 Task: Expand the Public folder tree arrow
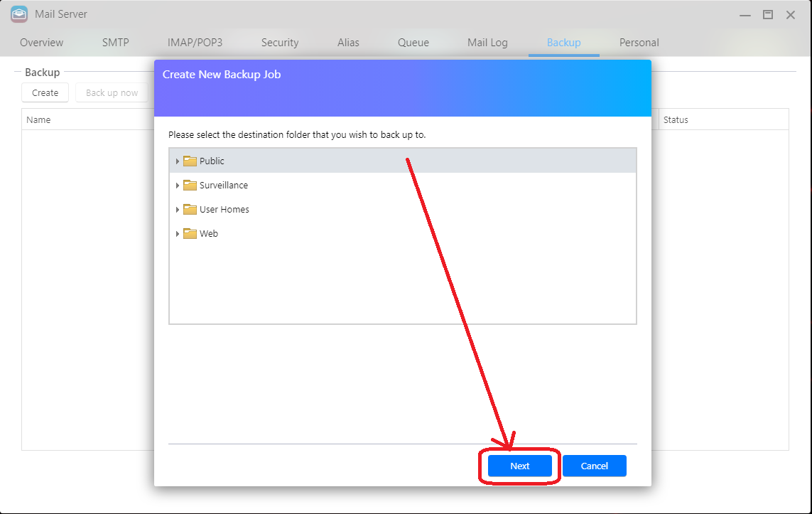pos(177,161)
